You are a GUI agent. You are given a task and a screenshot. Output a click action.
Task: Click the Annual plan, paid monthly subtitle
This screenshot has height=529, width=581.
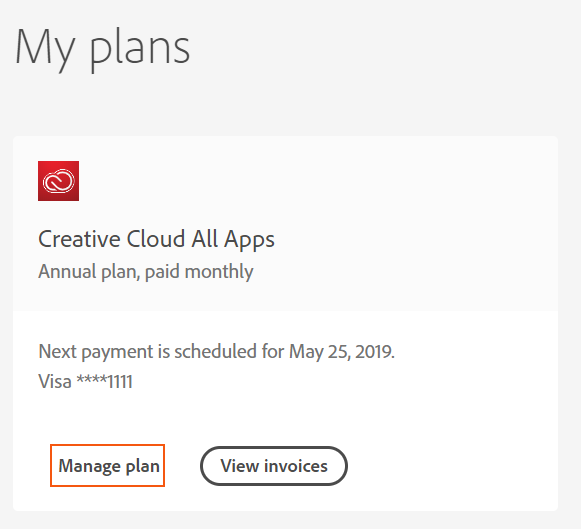tap(146, 272)
